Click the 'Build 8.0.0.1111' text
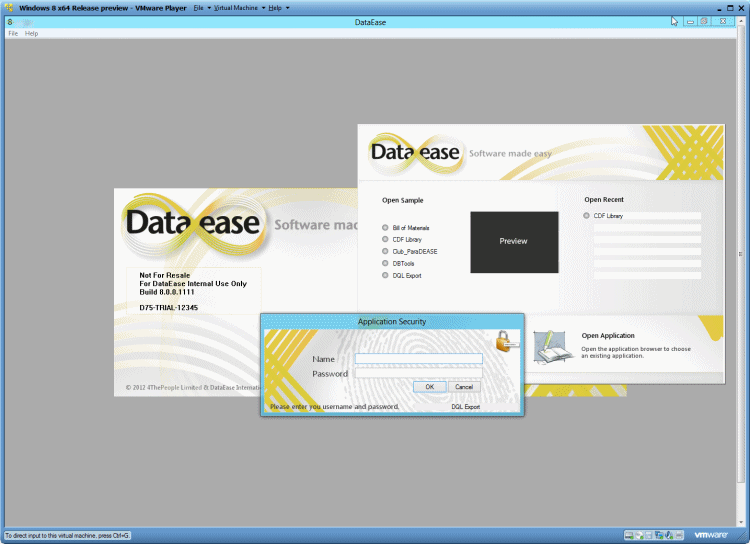Screen dimensions: 750x544 [x=167, y=292]
